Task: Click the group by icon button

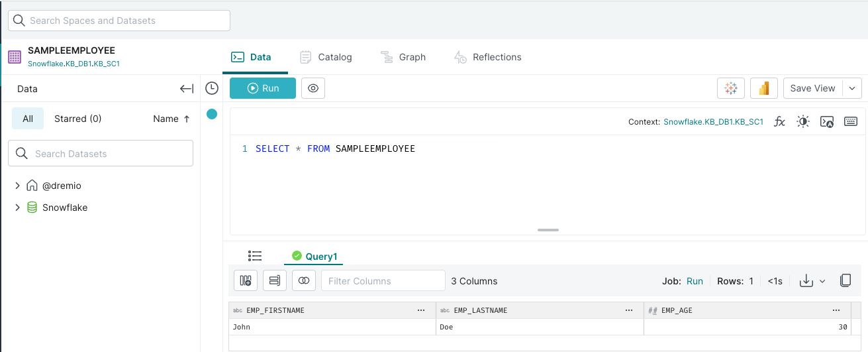Action: [275, 281]
